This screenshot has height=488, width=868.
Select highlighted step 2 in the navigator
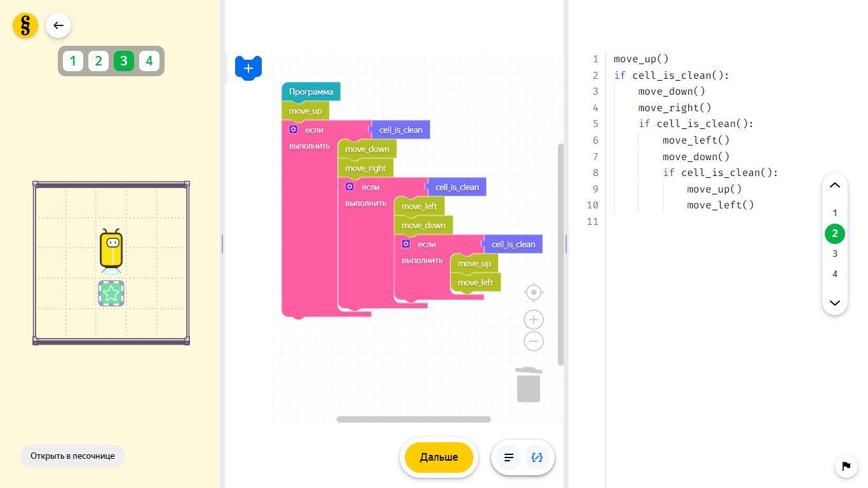point(835,233)
